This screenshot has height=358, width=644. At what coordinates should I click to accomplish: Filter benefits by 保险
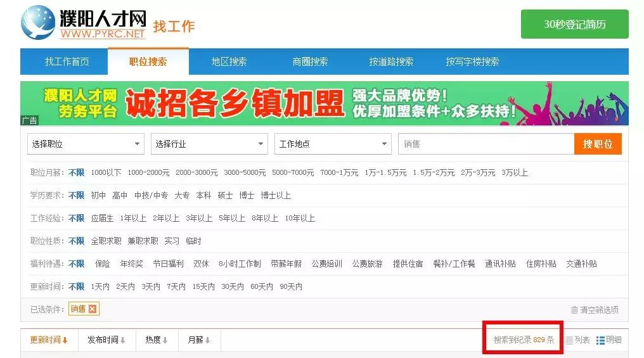pyautogui.click(x=102, y=264)
